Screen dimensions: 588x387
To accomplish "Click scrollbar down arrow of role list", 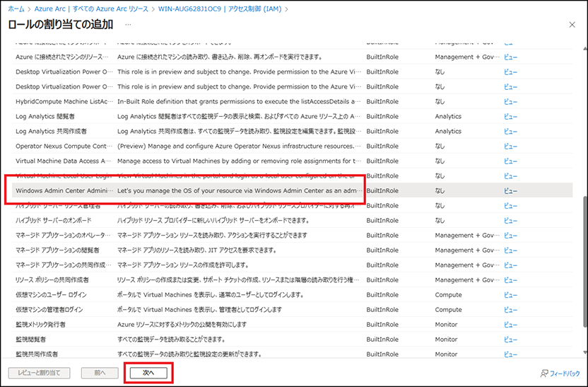I will (x=585, y=352).
